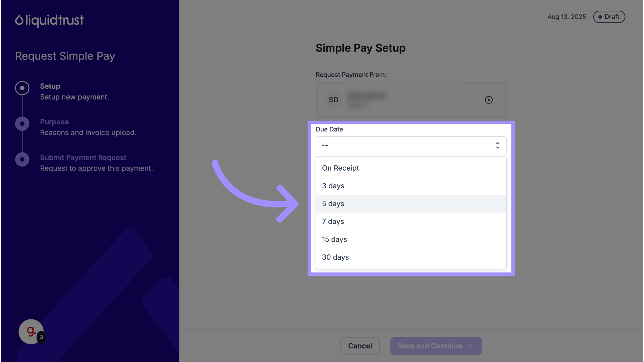Remove the selected SD payer

tap(489, 100)
